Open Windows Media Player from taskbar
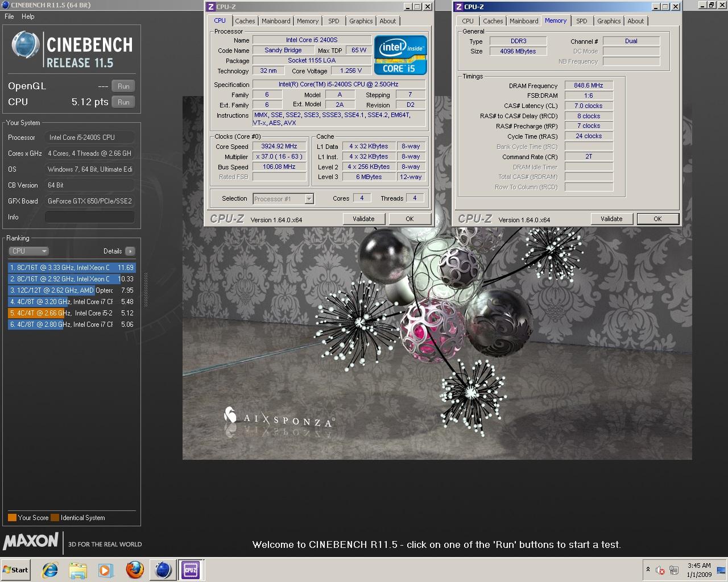This screenshot has height=582, width=728. 105,570
